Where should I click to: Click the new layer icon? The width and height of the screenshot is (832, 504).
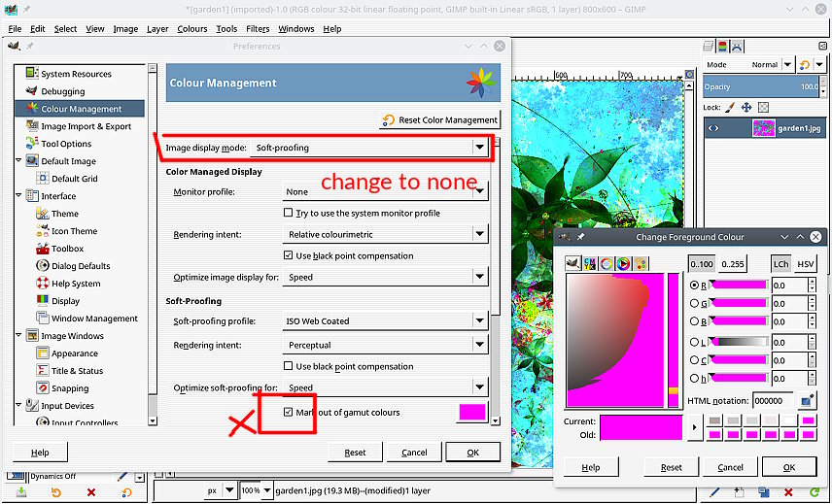pyautogui.click(x=740, y=493)
